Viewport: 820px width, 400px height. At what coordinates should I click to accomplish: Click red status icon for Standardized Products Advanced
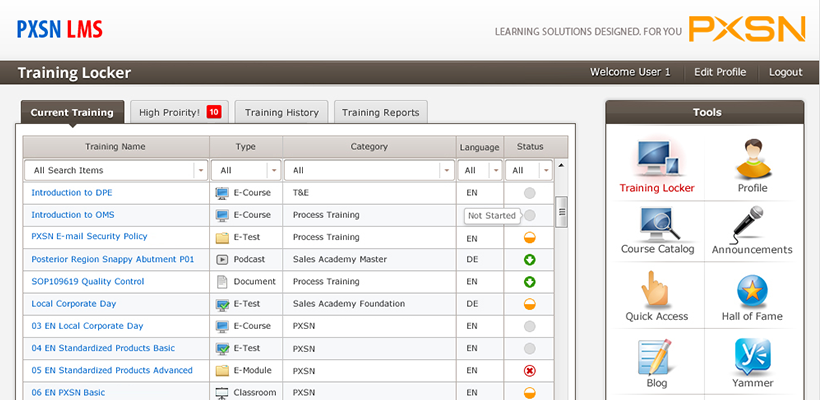click(x=530, y=371)
